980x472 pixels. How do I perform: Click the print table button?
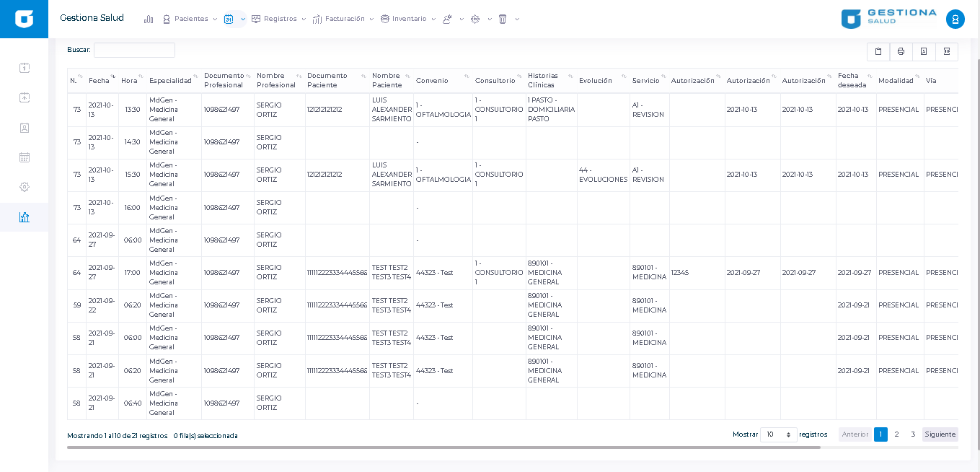coord(901,51)
